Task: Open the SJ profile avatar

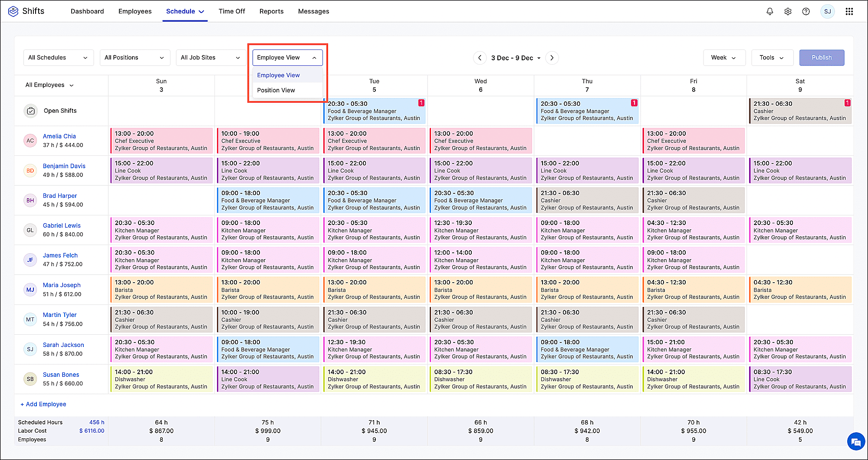Action: point(828,11)
